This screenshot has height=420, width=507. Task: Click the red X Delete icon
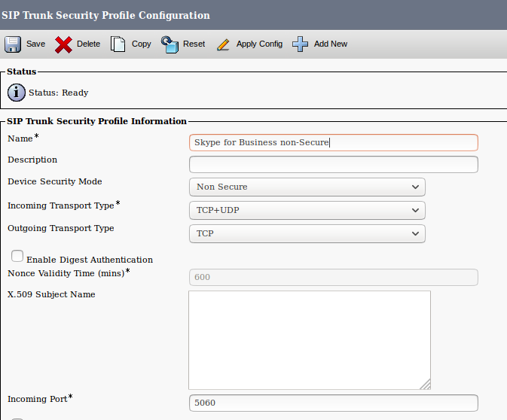point(63,44)
